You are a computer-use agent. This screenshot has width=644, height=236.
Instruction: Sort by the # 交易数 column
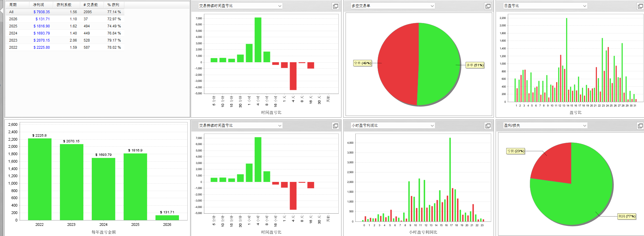coord(90,5)
